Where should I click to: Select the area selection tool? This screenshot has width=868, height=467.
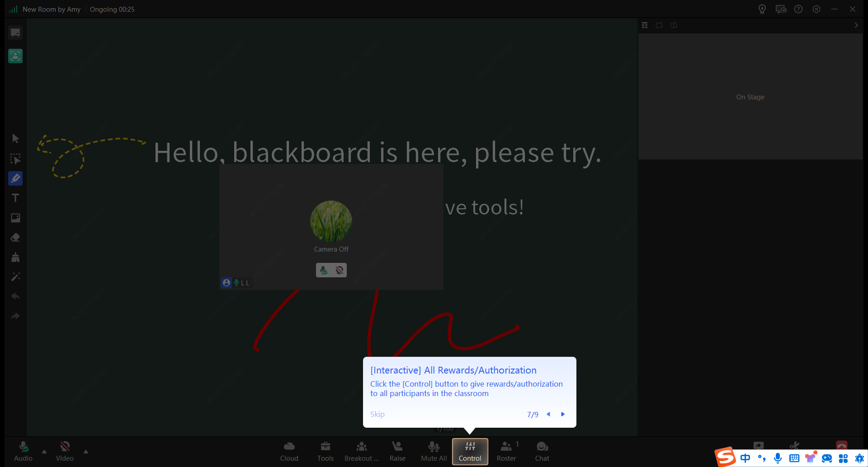(15, 159)
